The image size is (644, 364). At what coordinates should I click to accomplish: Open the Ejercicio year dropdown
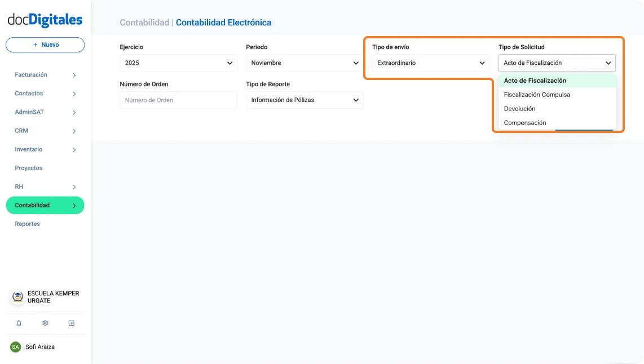pos(178,63)
